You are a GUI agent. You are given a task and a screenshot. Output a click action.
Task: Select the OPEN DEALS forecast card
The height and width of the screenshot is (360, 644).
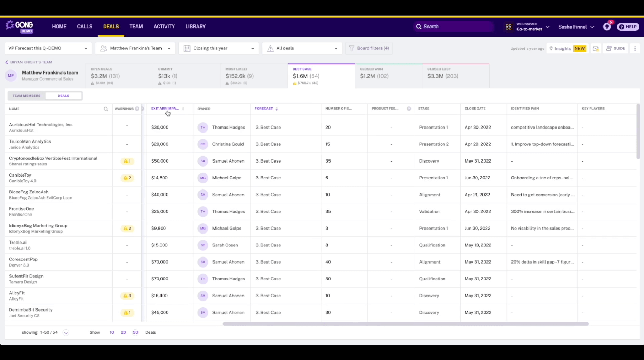(119, 76)
